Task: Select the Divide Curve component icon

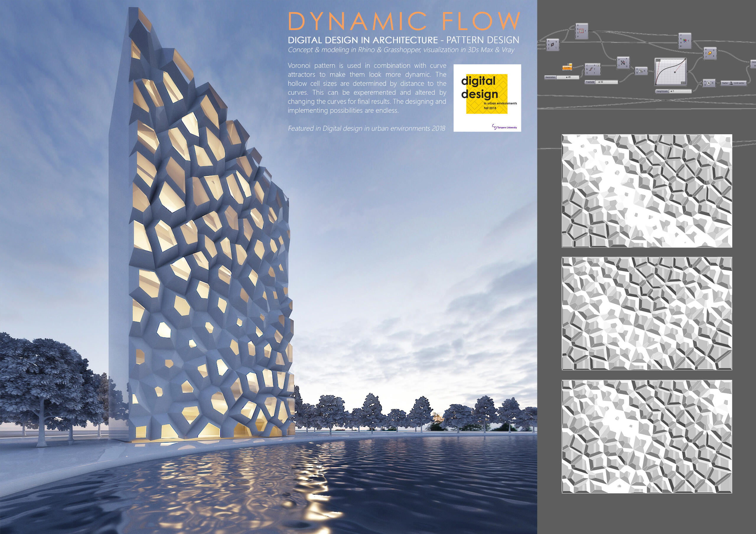Action: [591, 69]
